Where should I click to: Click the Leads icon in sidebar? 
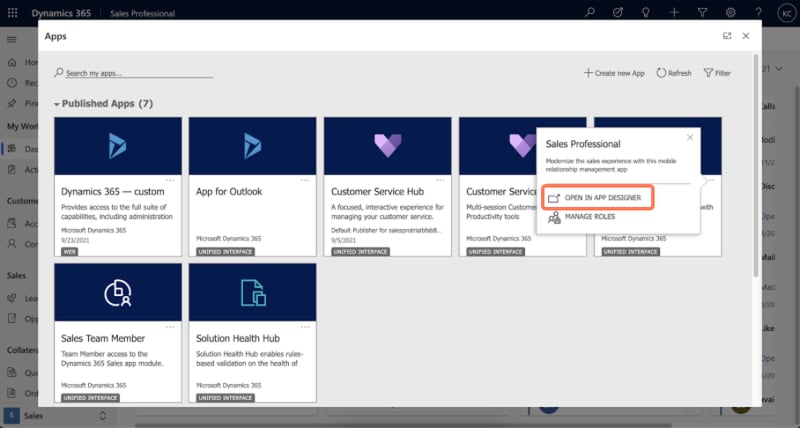[12, 298]
